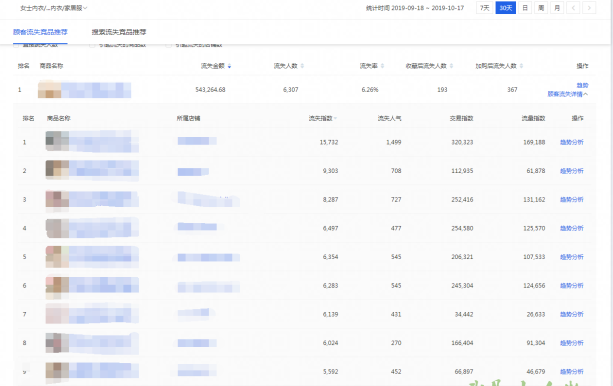
Task: Click 趋势 link for top product
Action: tap(583, 85)
